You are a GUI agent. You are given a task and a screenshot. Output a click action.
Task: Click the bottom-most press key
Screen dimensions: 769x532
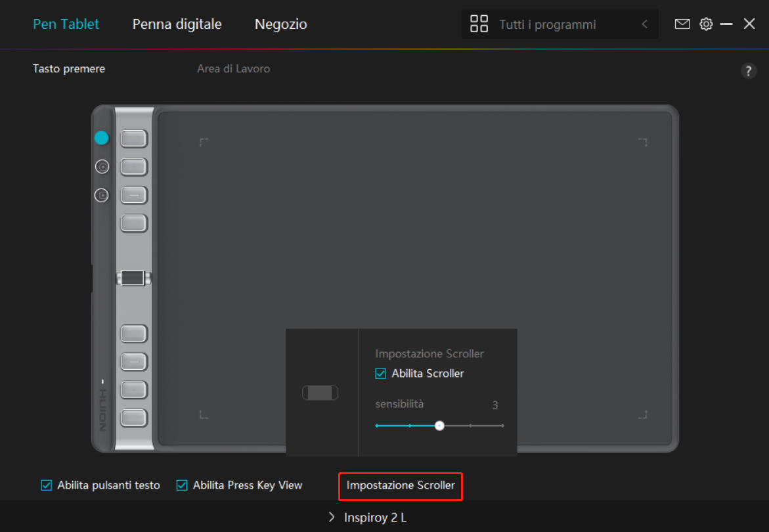point(133,418)
